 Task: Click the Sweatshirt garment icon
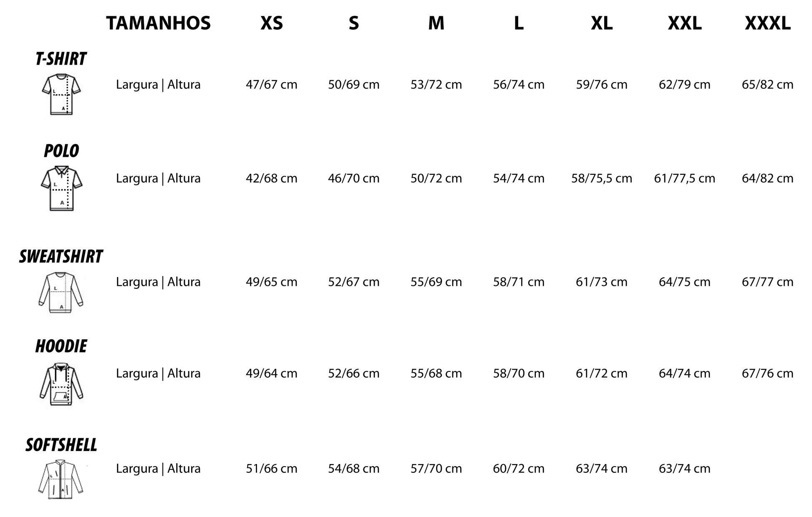click(61, 292)
